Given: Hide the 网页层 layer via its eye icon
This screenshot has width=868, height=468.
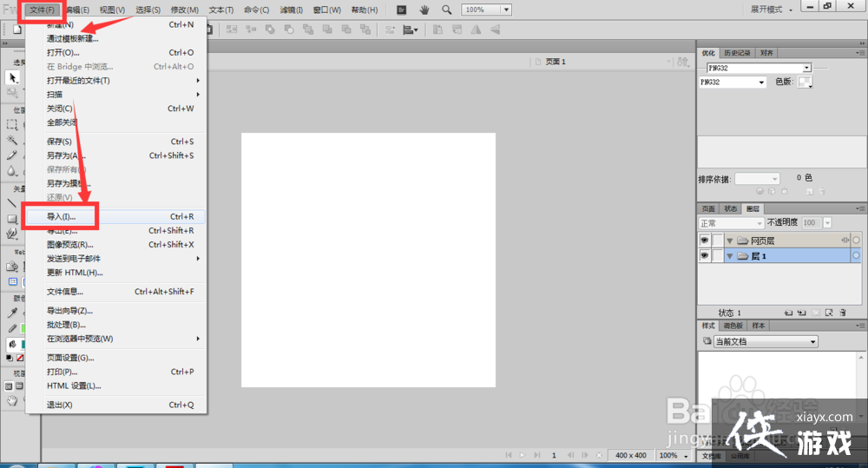Looking at the screenshot, I should pyautogui.click(x=705, y=241).
